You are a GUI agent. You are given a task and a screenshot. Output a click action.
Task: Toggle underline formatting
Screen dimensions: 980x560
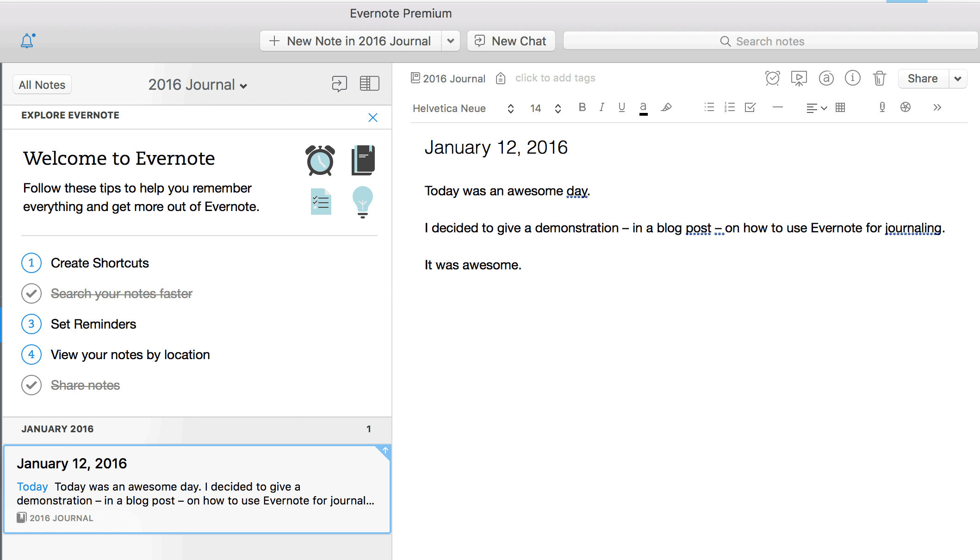tap(622, 107)
